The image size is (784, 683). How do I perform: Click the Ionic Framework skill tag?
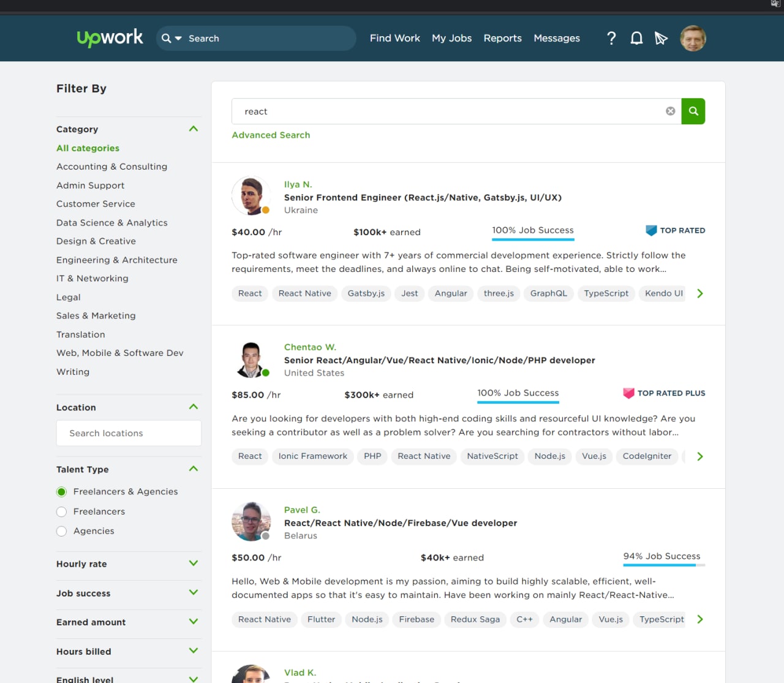pos(313,456)
